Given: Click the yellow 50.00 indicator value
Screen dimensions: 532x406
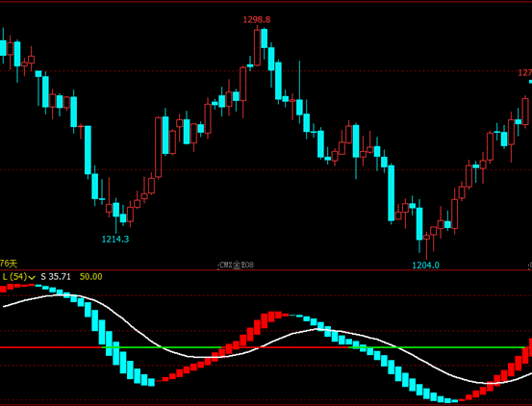Looking at the screenshot, I should [x=91, y=277].
